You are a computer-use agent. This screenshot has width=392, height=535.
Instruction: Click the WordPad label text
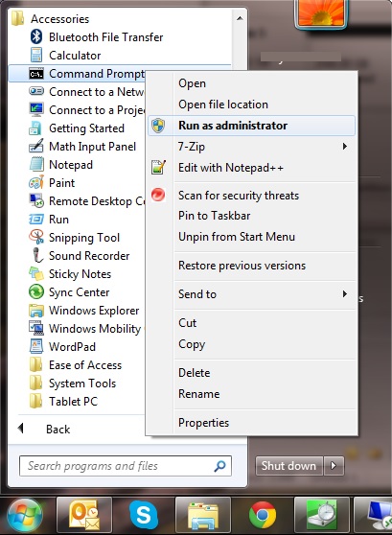pos(72,347)
